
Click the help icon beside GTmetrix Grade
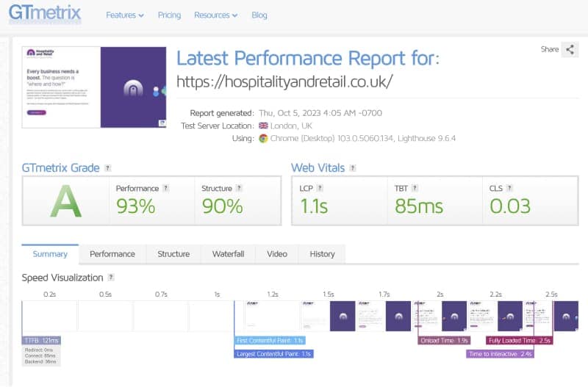108,168
